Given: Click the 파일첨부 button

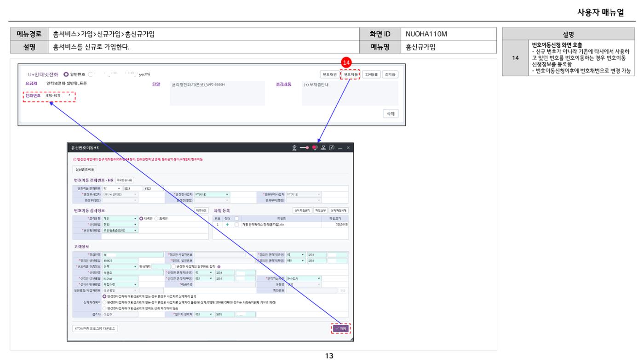Looking at the screenshot, I should [x=321, y=210].
